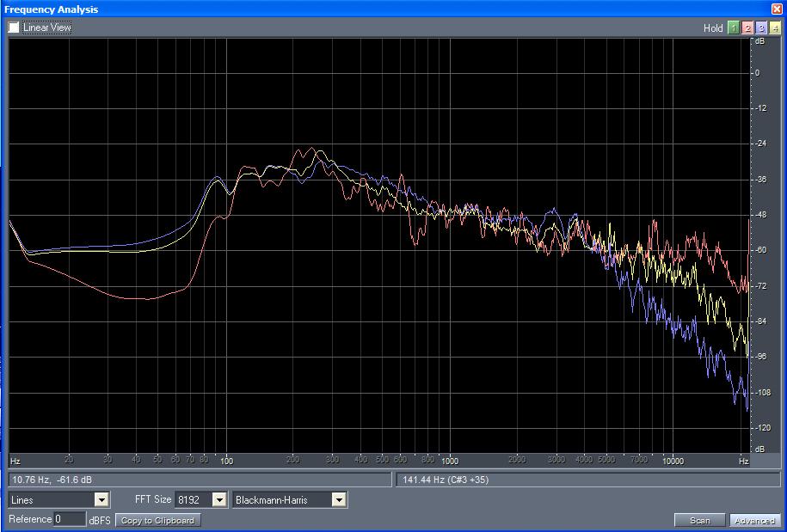Open the FFT Size 8192 dropdown

[x=200, y=500]
